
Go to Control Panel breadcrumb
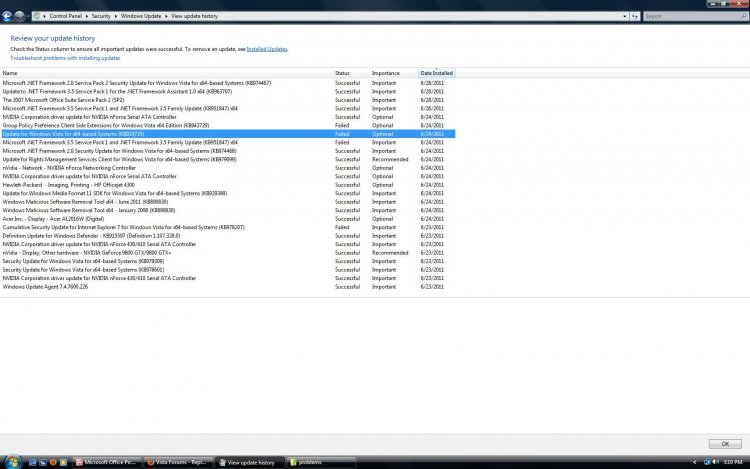coord(66,16)
